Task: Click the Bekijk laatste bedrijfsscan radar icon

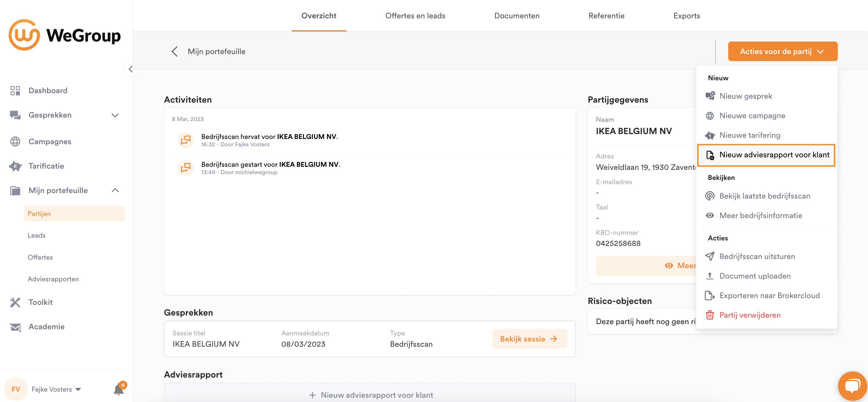Action: point(710,196)
